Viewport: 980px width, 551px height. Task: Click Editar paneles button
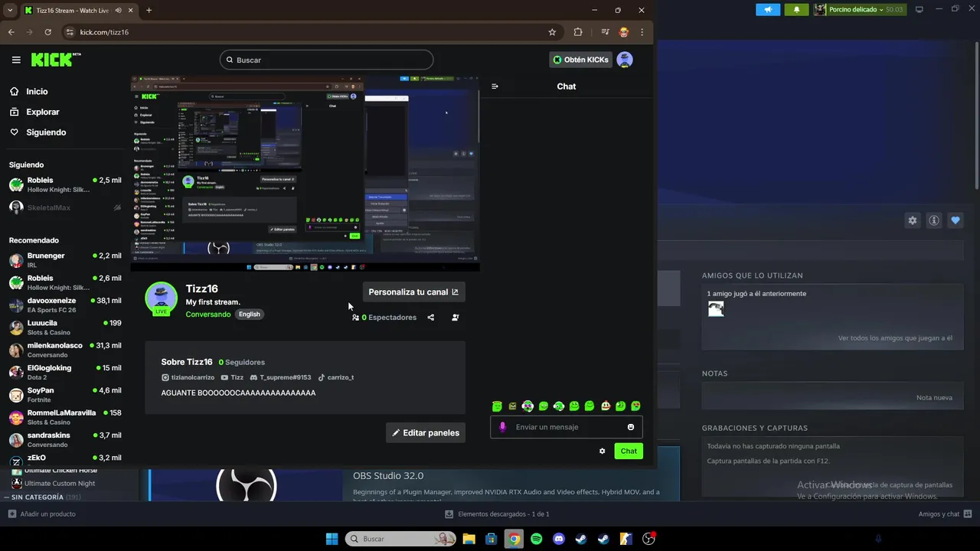[426, 432]
